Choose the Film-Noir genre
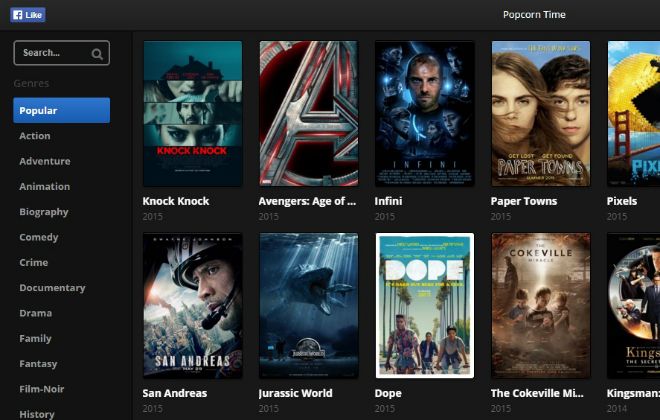Viewport: 660px width, 420px height. click(42, 389)
